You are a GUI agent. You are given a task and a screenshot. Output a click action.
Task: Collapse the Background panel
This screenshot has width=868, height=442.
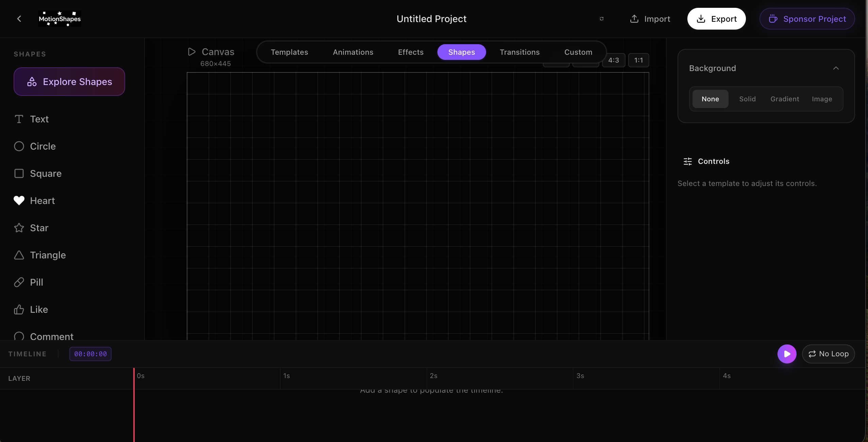(836, 68)
